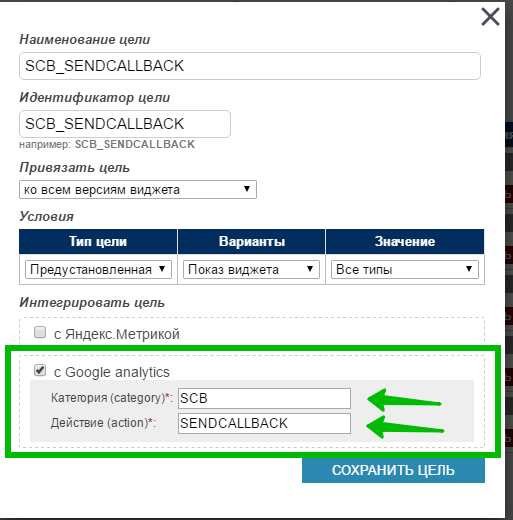Click the Наименование цели input field
This screenshot has width=513, height=520.
pyautogui.click(x=250, y=66)
